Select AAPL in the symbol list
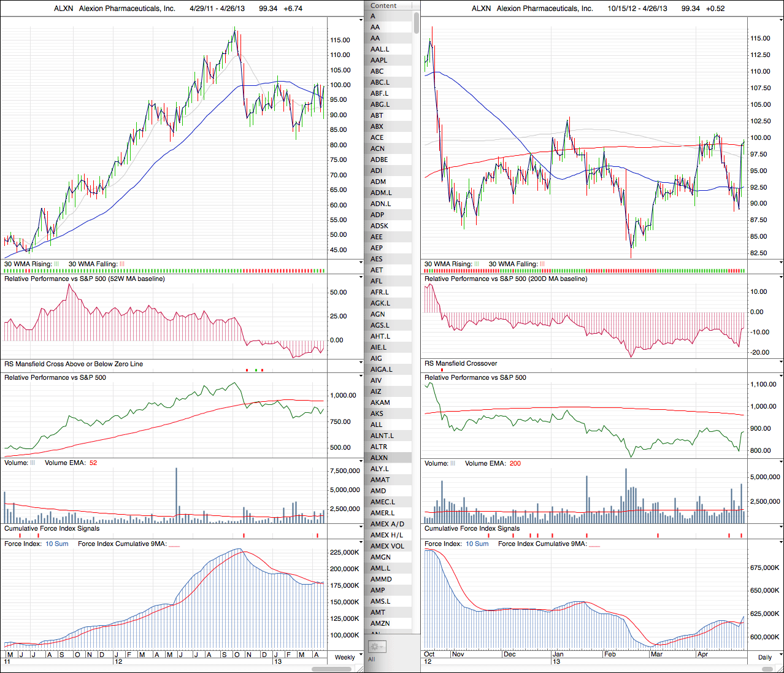Image resolution: width=784 pixels, height=673 pixels. [x=379, y=60]
